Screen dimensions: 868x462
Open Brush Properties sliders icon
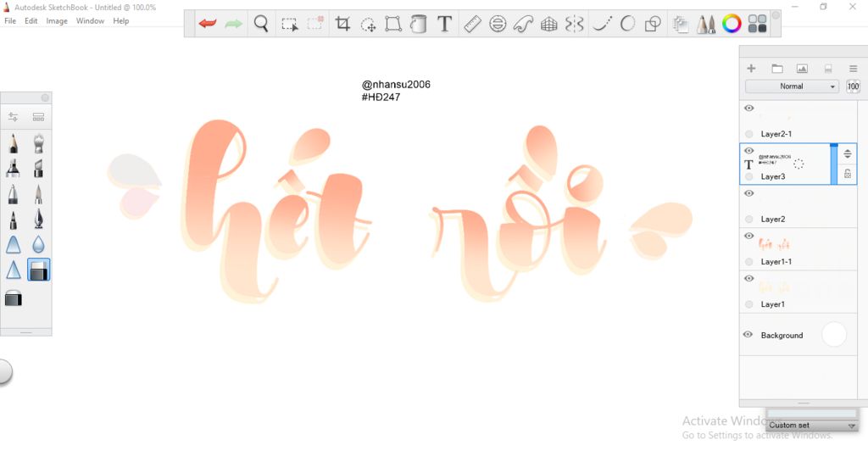[x=13, y=117]
